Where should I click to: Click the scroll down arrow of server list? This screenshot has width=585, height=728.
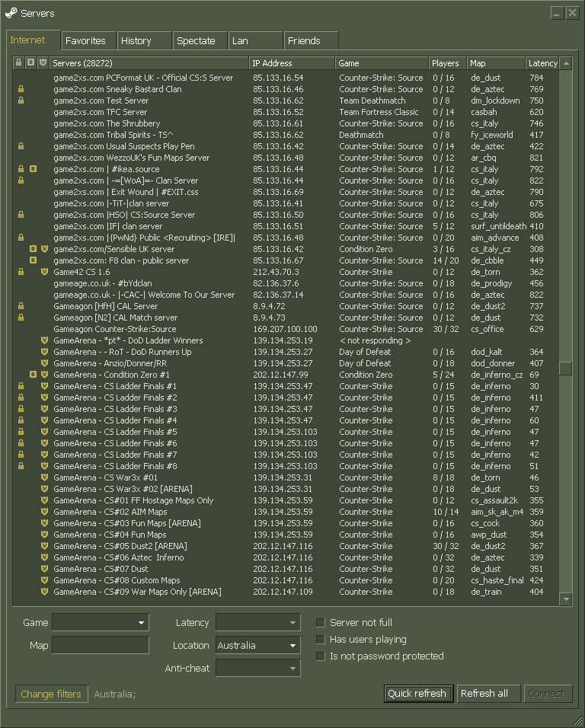pos(565,599)
